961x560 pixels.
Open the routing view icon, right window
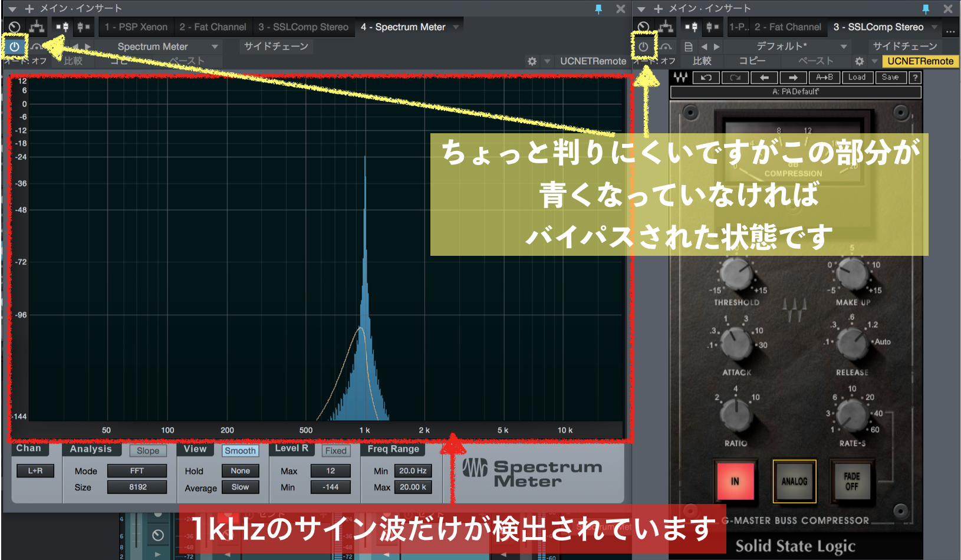(666, 27)
